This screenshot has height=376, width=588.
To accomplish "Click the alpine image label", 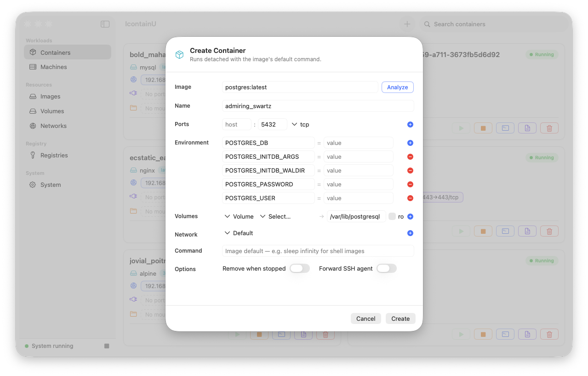I will (148, 273).
